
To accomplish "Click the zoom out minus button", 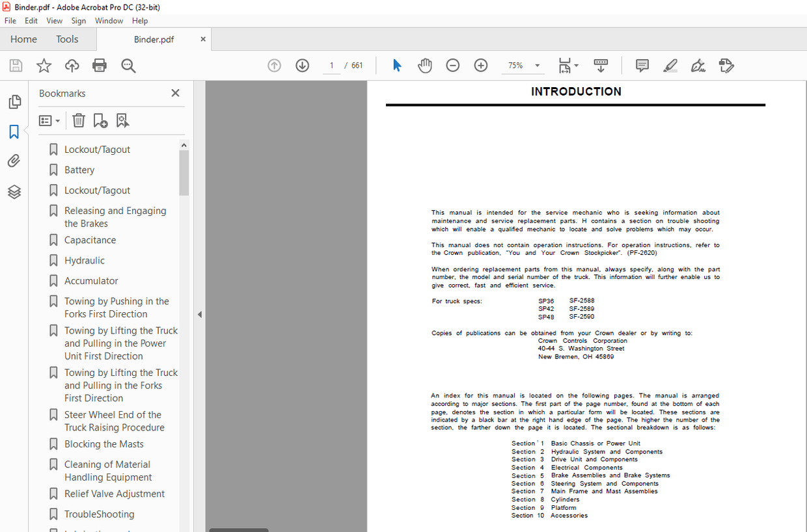I will [453, 66].
